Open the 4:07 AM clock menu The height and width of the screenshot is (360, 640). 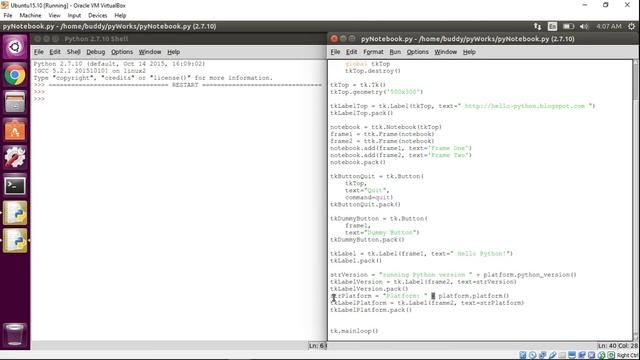click(609, 26)
